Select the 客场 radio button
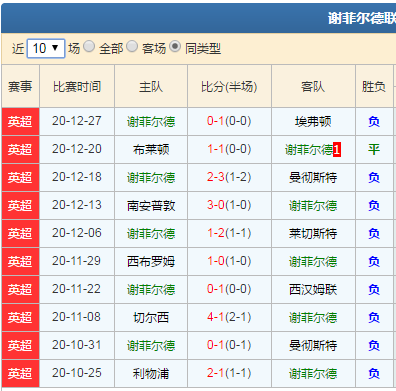Screen dimensions: 396x391 pyautogui.click(x=132, y=46)
